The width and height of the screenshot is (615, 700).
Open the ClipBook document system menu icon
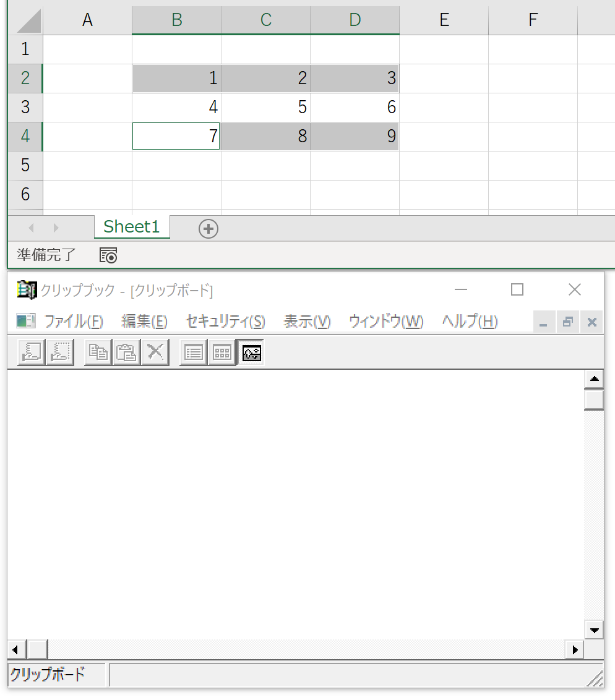[x=26, y=320]
